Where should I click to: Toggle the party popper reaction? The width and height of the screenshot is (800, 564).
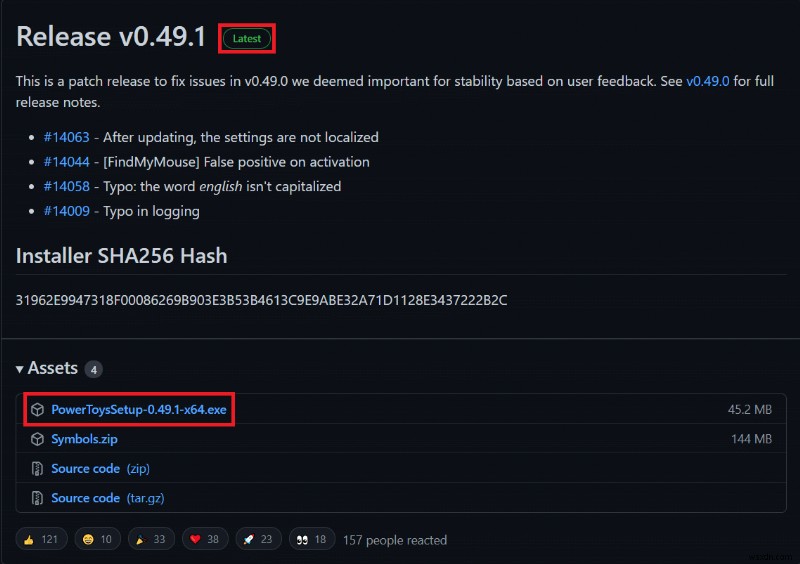coord(151,539)
